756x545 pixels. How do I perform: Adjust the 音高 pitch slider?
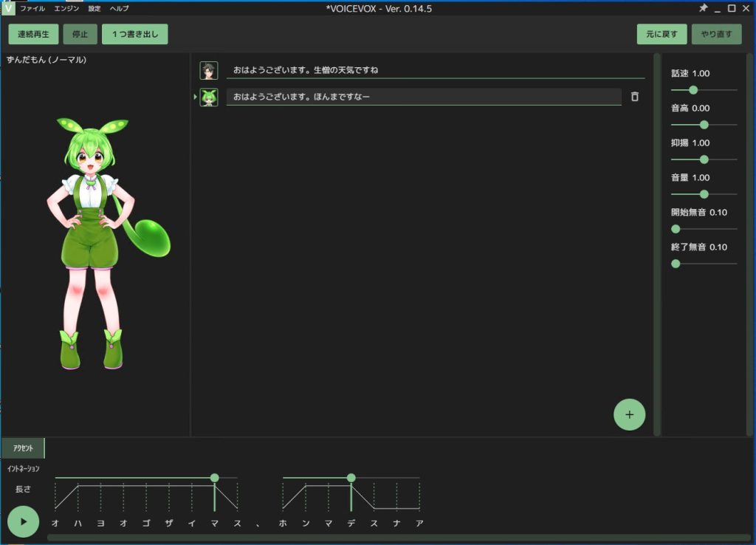pos(704,125)
